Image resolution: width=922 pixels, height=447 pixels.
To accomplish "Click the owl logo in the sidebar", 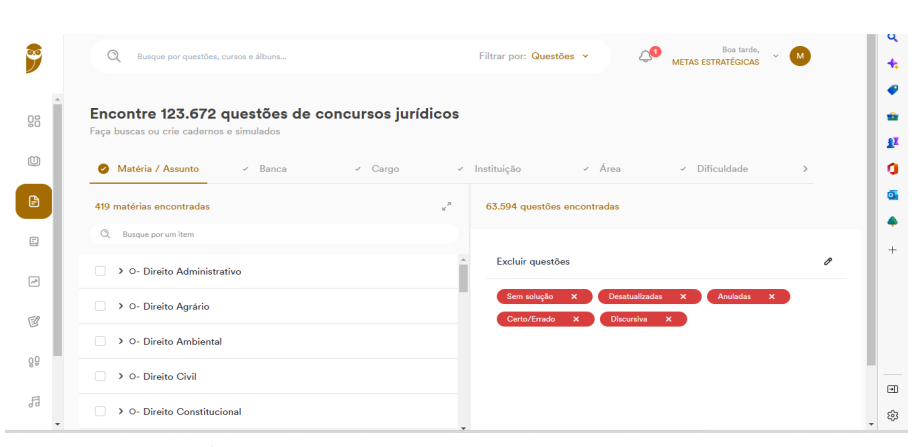I will [x=33, y=57].
